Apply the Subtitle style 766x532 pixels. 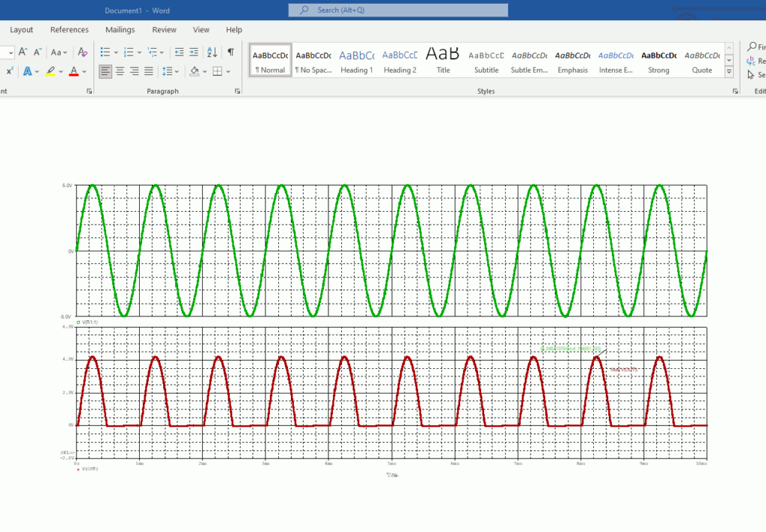tap(486, 60)
